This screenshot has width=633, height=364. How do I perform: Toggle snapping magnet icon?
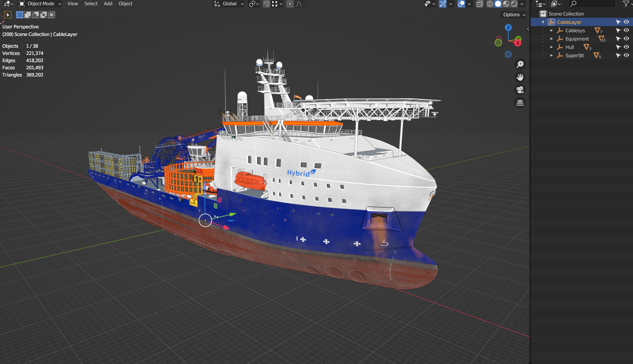[266, 4]
